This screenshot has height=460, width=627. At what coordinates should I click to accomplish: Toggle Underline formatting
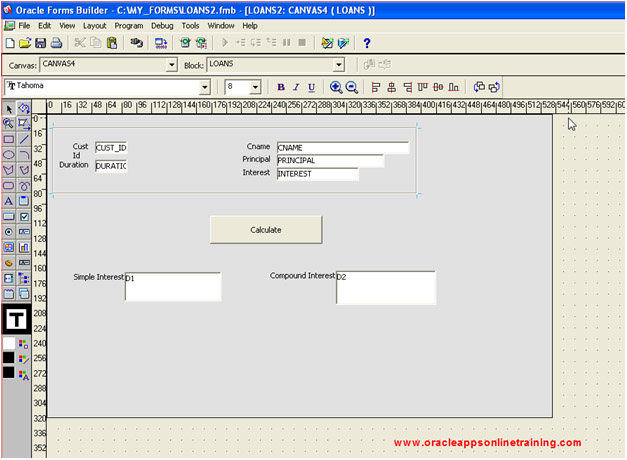[311, 87]
